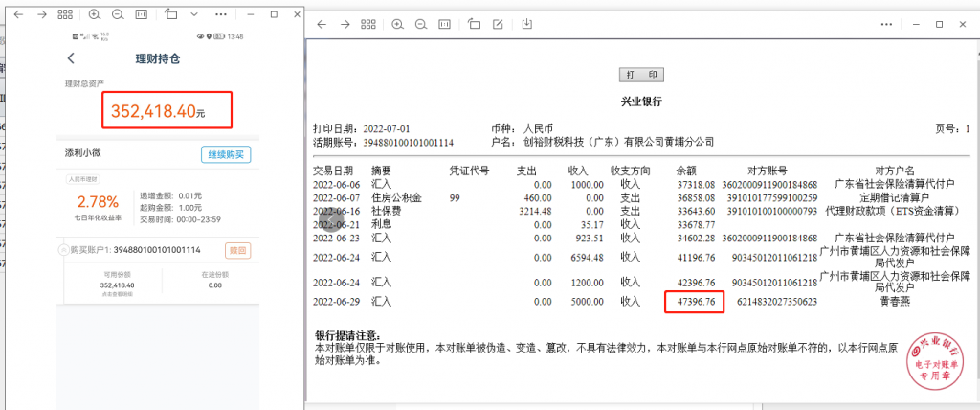Viewport: 980px width, 410px height.
Task: Maximize the right viewer window
Action: [940, 24]
